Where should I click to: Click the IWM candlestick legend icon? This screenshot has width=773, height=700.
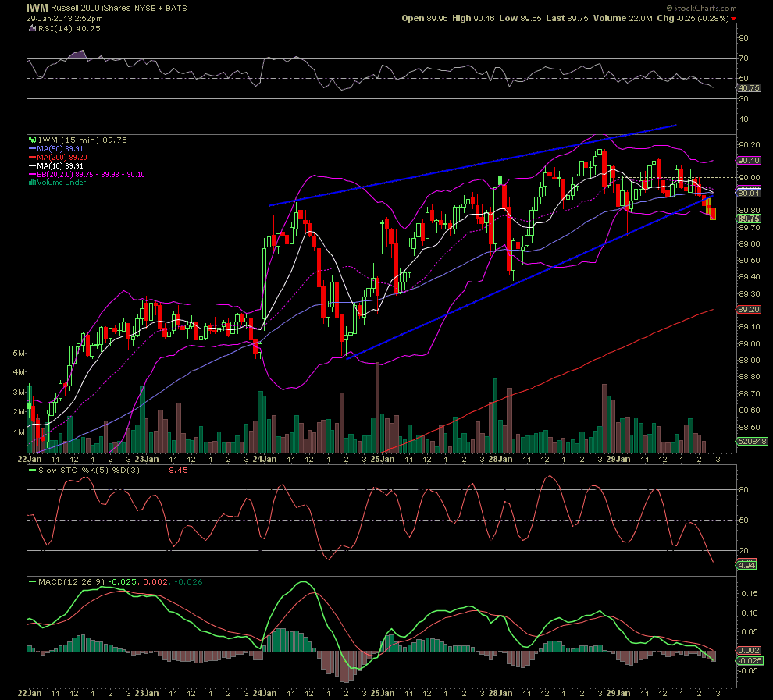click(32, 140)
